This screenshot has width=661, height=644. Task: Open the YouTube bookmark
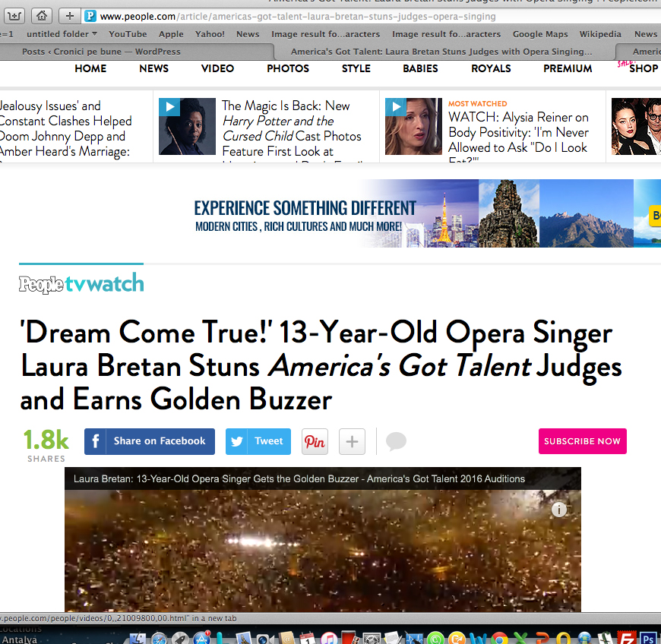(x=128, y=34)
